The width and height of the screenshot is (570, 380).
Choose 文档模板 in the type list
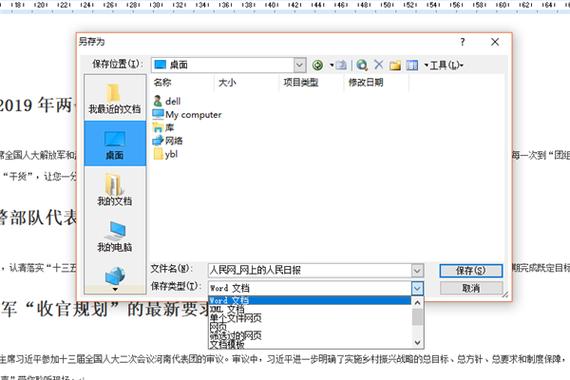(310, 344)
